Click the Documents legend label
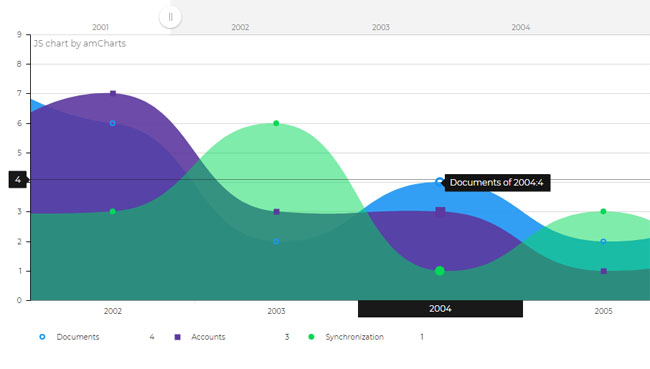Image resolution: width=650 pixels, height=369 pixels. pyautogui.click(x=78, y=337)
